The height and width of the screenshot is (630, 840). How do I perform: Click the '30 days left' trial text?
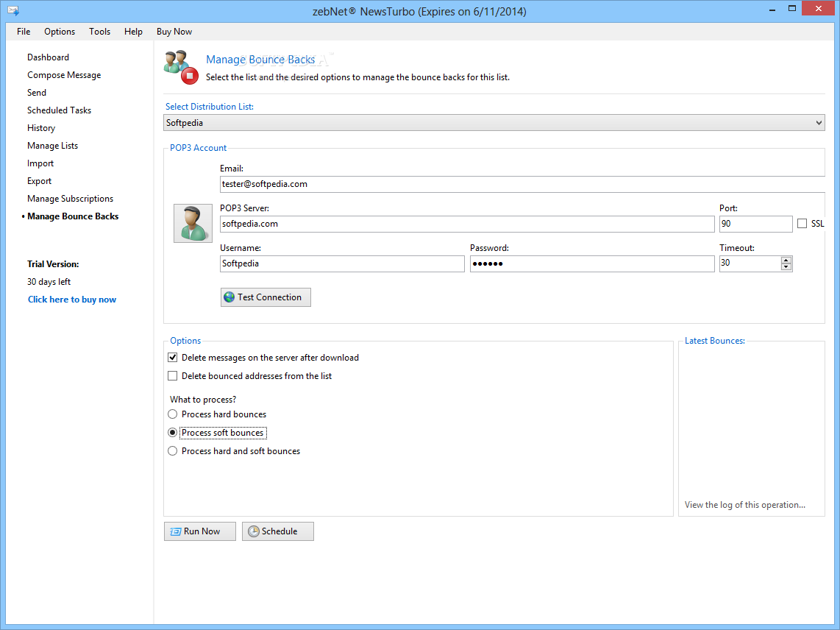click(49, 282)
